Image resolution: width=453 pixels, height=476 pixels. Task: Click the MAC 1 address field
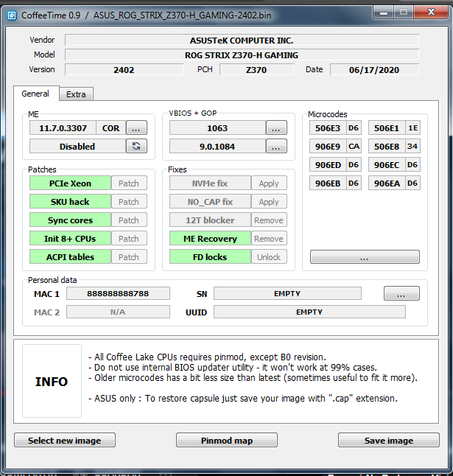[x=118, y=293]
